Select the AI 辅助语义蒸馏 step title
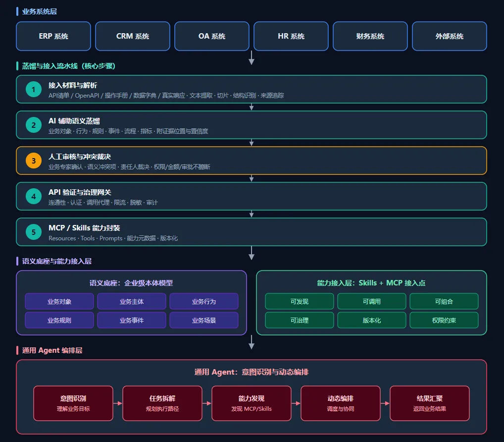The height and width of the screenshot is (442, 504). click(x=74, y=121)
